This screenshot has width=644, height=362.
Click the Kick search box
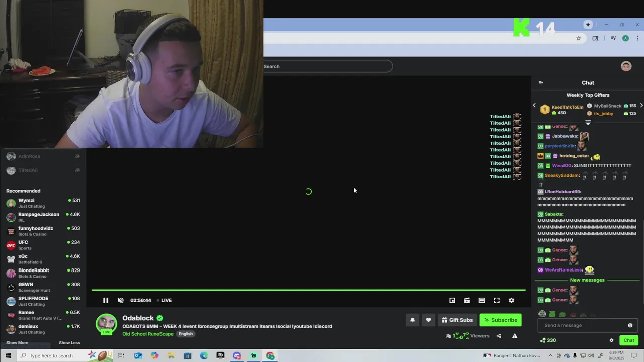(x=328, y=66)
